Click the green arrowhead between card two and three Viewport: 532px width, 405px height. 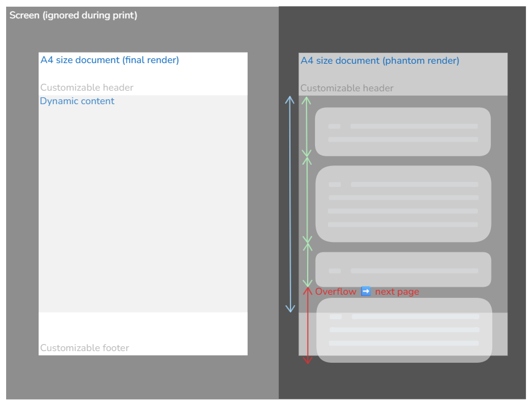pos(308,243)
